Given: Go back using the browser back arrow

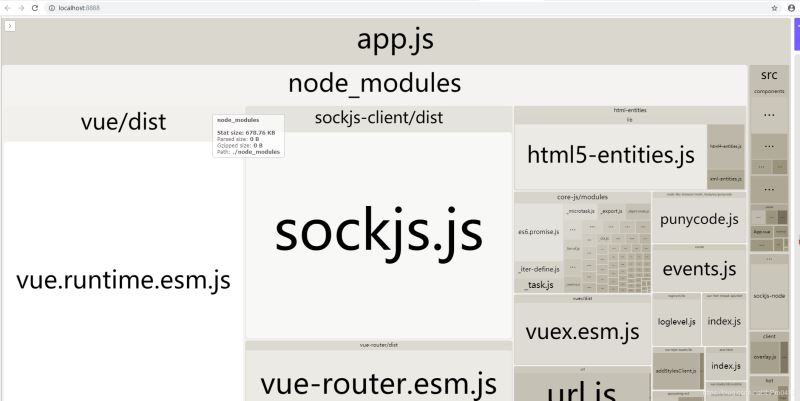Looking at the screenshot, I should [8, 8].
